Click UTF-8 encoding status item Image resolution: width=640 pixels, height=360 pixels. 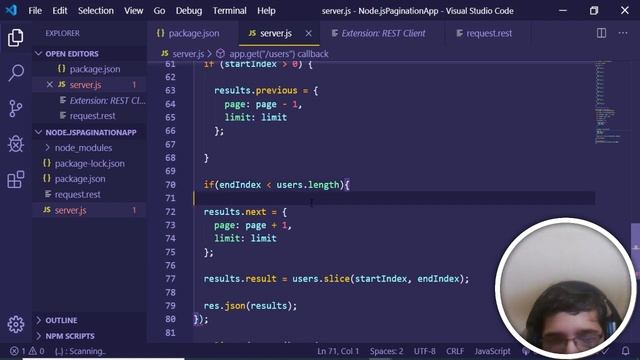(424, 351)
